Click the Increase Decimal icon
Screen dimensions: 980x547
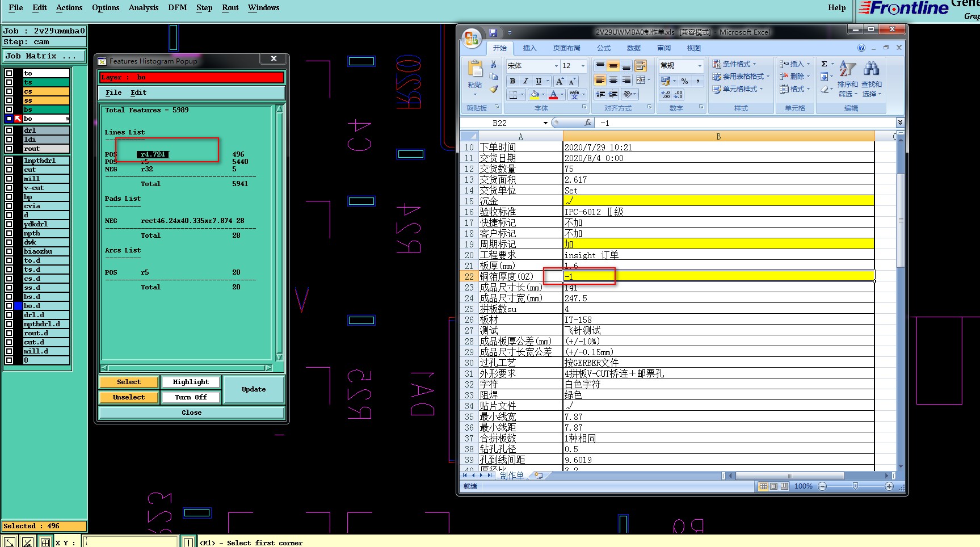click(666, 95)
